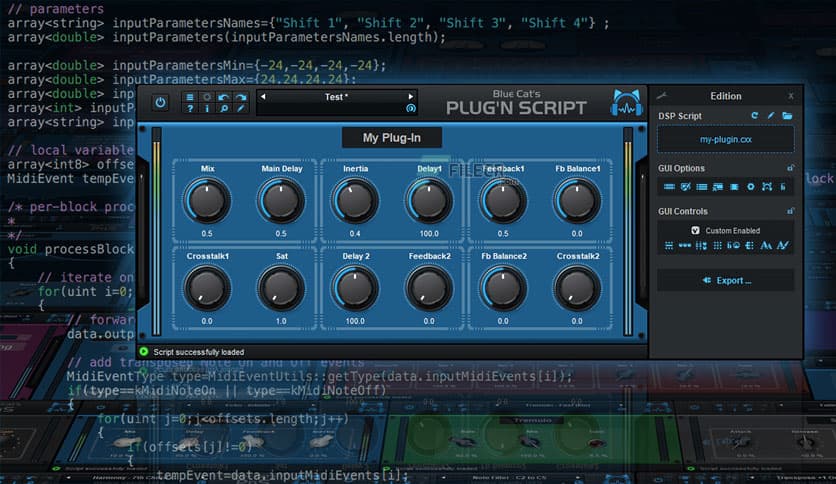Toggle the plug-in power bypass button

pos(160,102)
